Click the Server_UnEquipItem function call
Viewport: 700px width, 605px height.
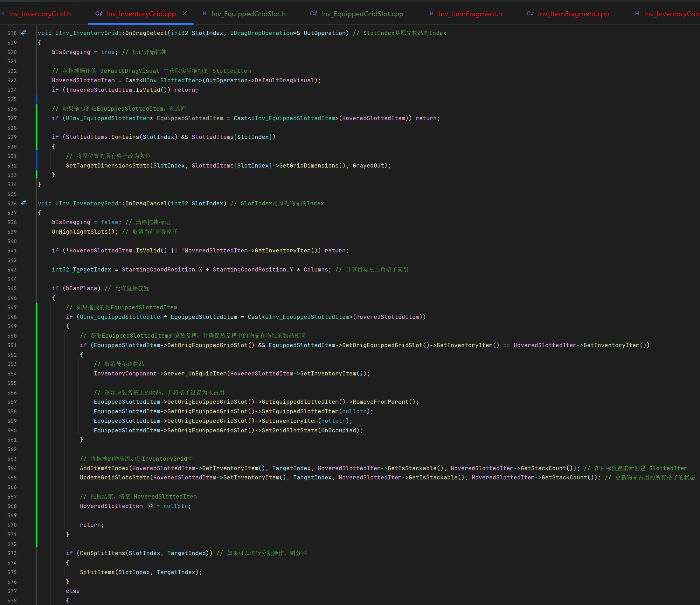195,374
